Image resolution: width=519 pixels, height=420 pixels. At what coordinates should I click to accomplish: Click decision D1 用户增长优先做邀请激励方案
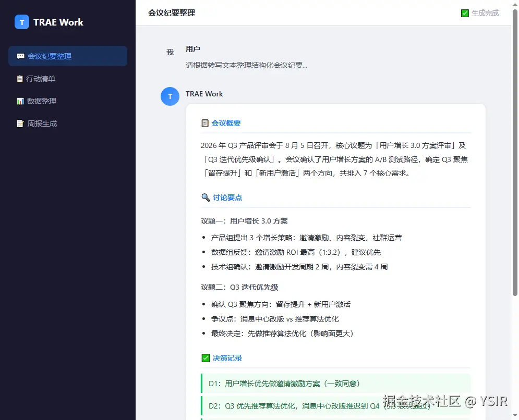[x=335, y=384]
